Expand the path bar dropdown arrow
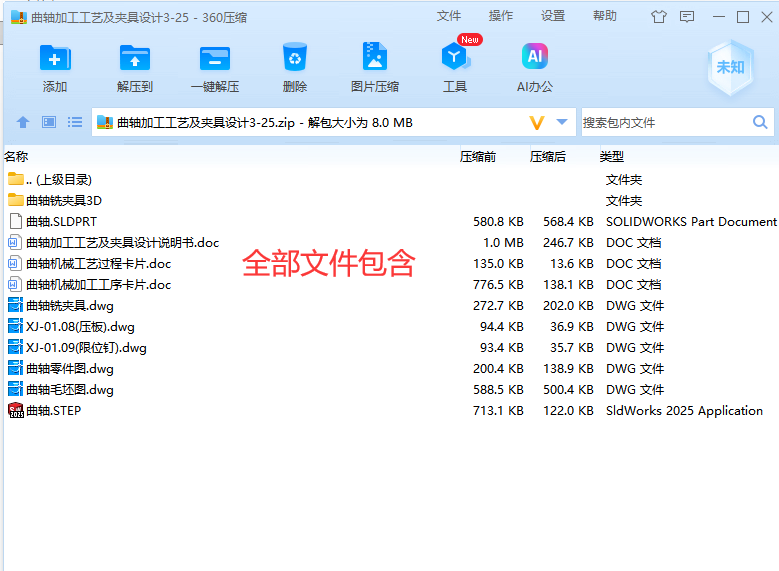The width and height of the screenshot is (779, 571). [562, 122]
